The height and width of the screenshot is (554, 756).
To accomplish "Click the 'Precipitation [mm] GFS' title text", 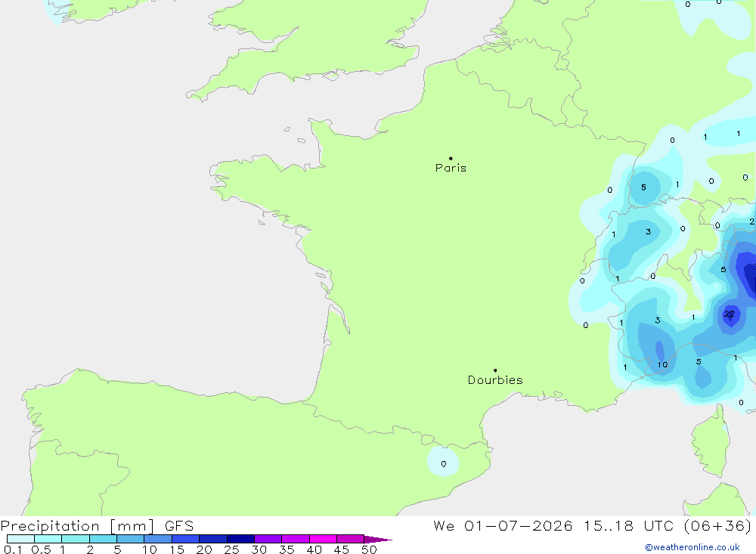I will click(97, 525).
